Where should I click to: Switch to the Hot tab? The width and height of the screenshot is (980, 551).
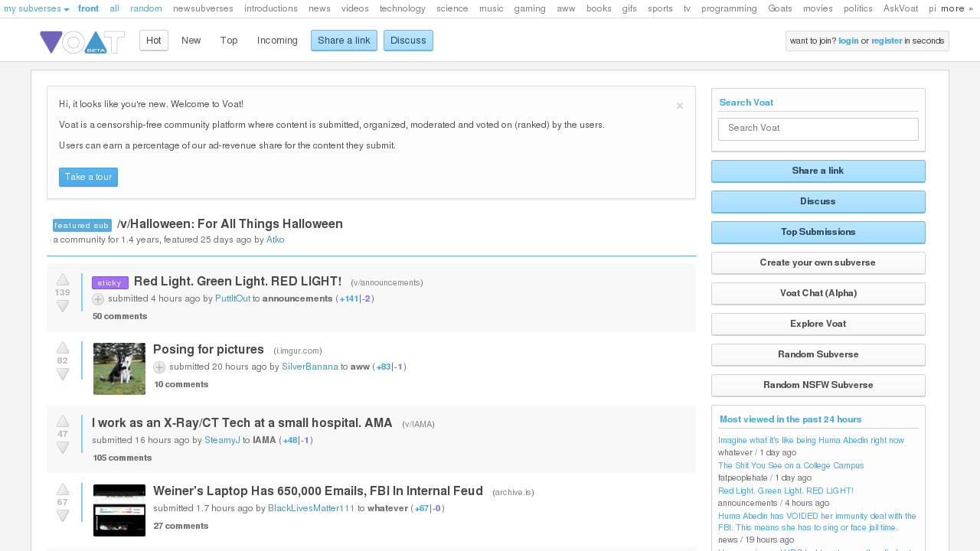(154, 41)
